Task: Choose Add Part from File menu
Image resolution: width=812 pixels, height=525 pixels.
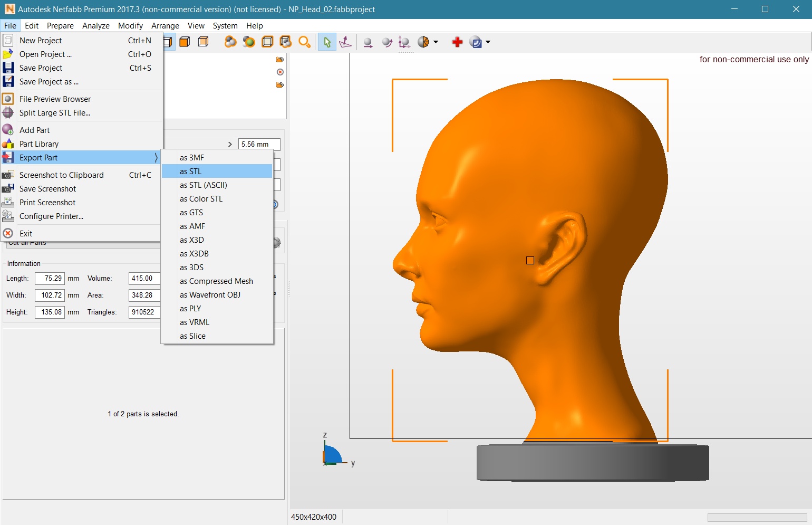Action: click(81, 130)
